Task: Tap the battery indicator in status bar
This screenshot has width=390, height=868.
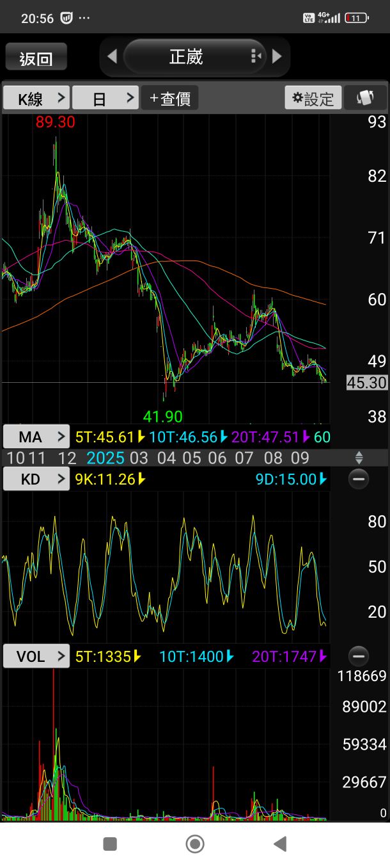Action: 357,18
